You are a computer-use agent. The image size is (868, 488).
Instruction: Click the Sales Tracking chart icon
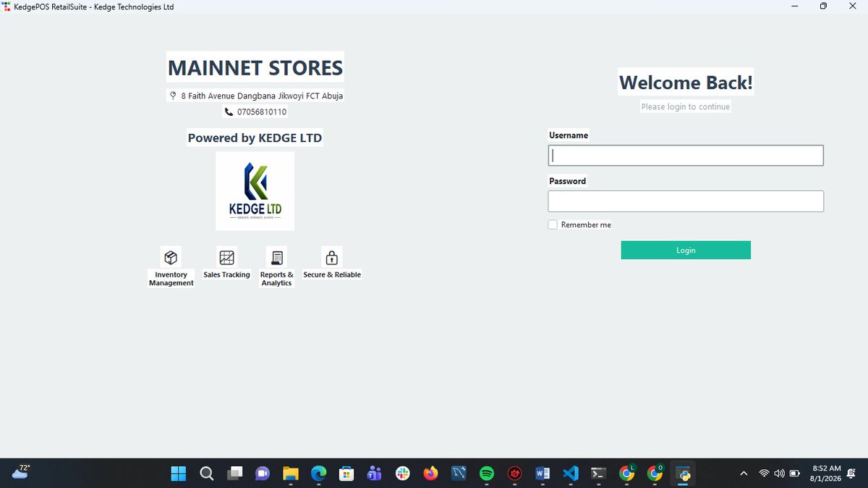coord(226,257)
